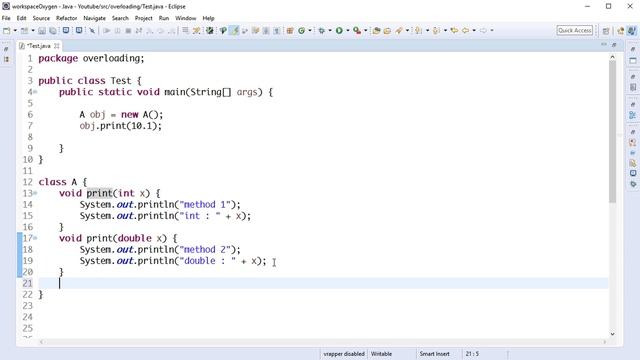Click the scroll down arrow in editor
This screenshot has height=360, width=640.
pyautogui.click(x=612, y=334)
